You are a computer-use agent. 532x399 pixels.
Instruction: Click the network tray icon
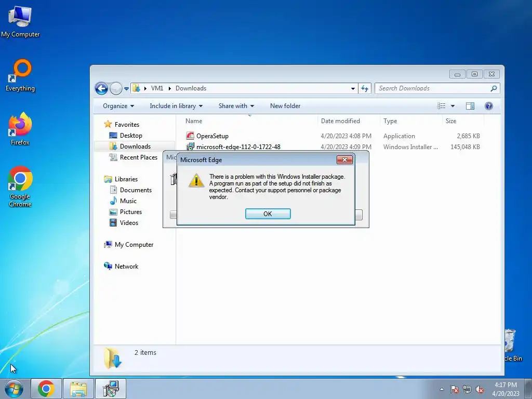[x=467, y=389]
